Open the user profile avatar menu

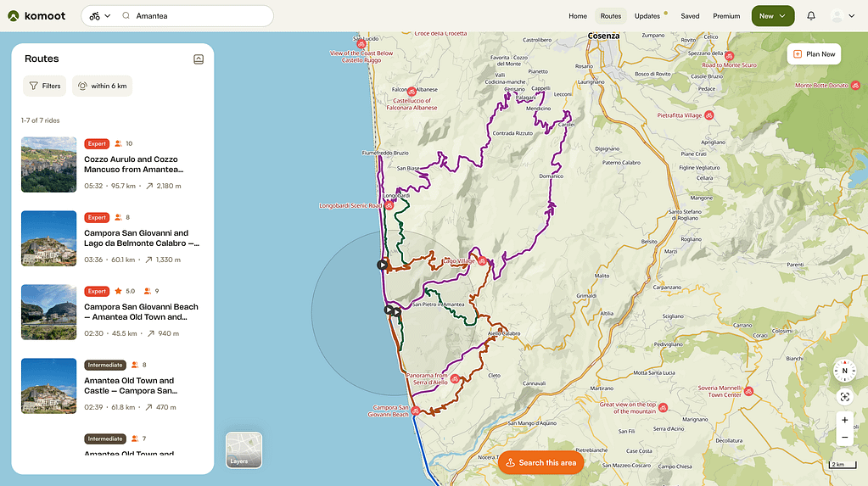[843, 16]
